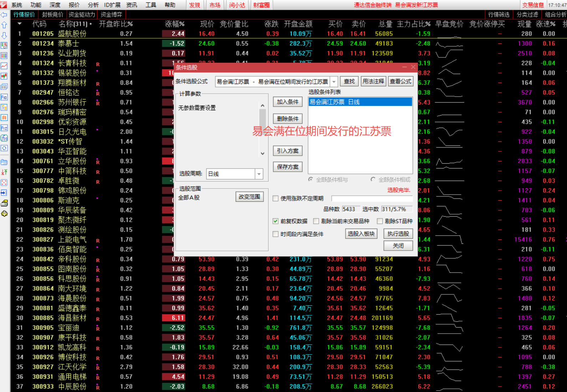
Task: Uncheck 前复权数据 checkbox
Action: pos(276,221)
